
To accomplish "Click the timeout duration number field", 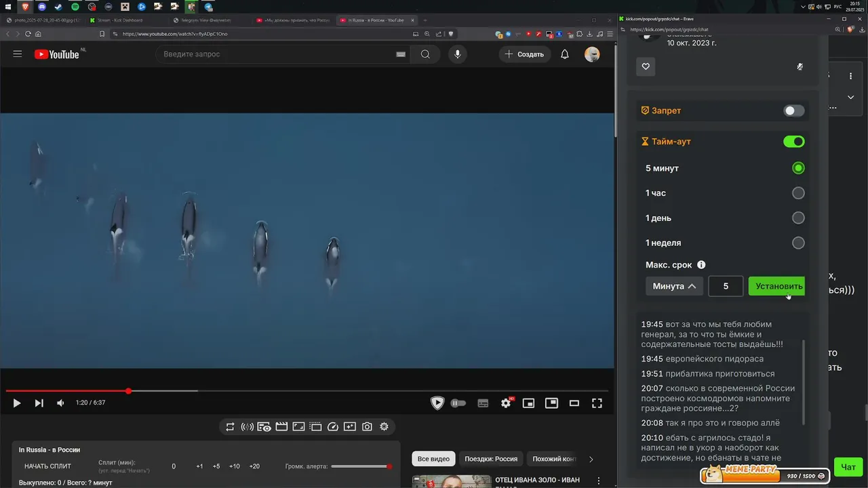I will 726,286.
